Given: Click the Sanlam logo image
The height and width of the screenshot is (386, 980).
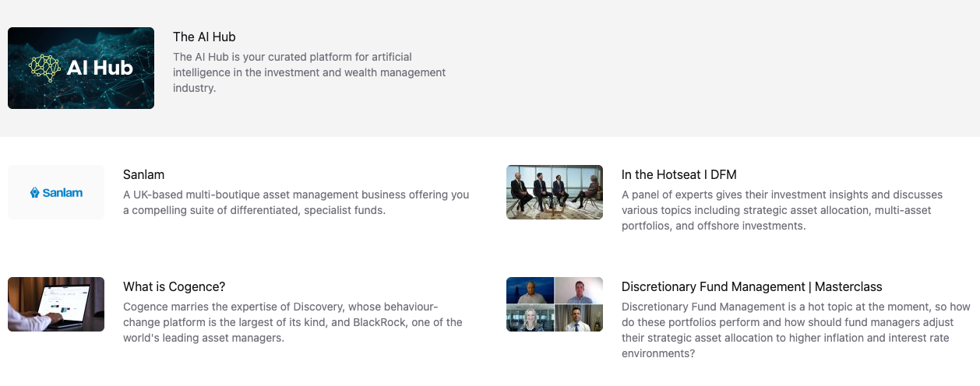Looking at the screenshot, I should [56, 192].
